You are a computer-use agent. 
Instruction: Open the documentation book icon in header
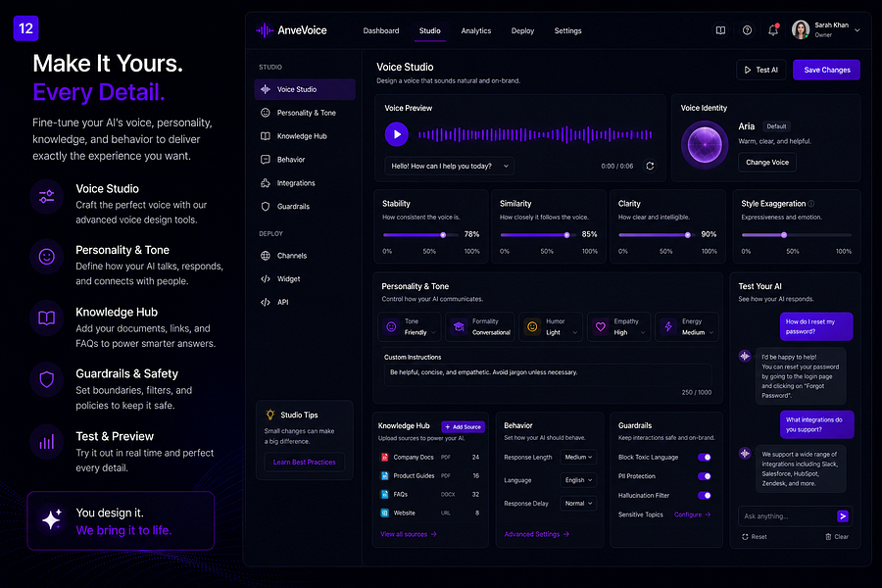[720, 30]
